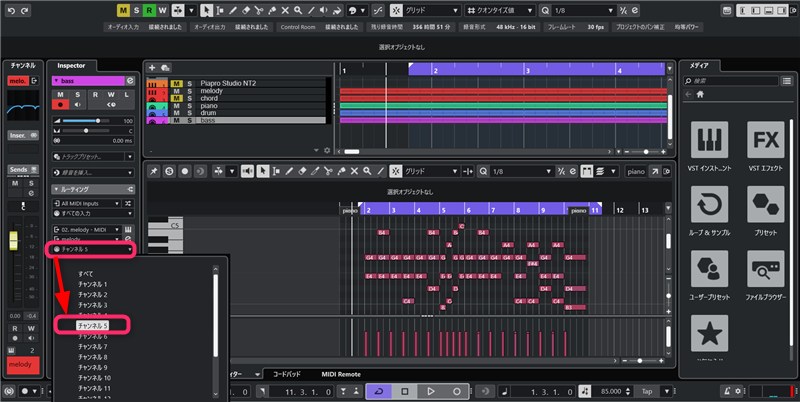Select the Scissors tool in the key editor toolbar
The width and height of the screenshot is (800, 402).
point(329,171)
